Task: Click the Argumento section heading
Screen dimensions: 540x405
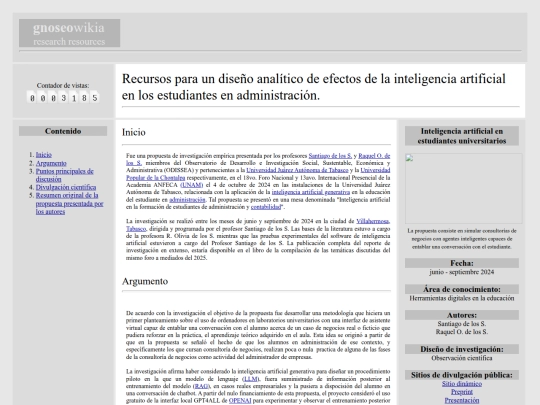Action: pos(145,281)
